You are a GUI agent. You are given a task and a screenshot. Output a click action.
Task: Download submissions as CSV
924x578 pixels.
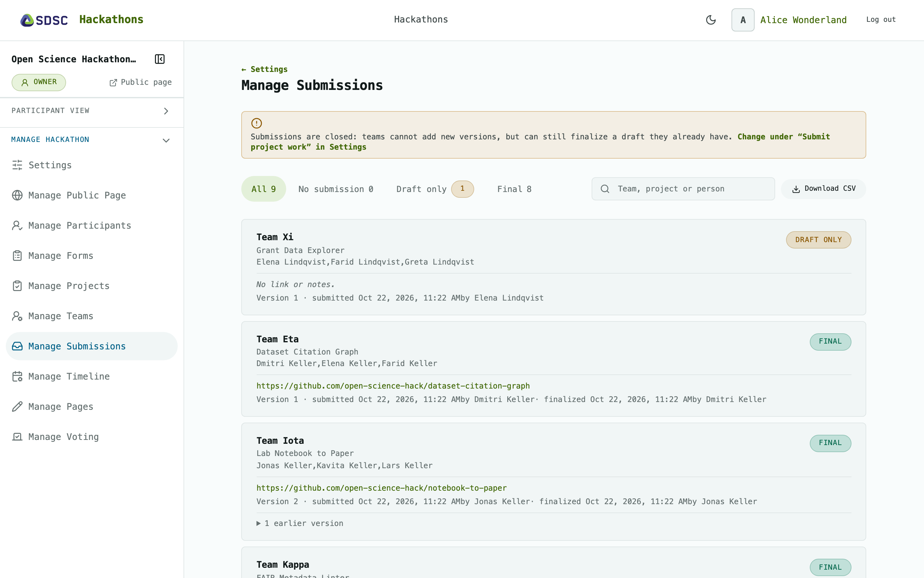coord(823,189)
